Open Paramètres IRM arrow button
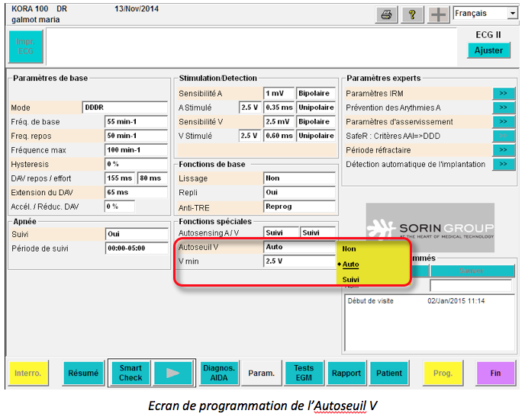525x420 pixels. 502,93
